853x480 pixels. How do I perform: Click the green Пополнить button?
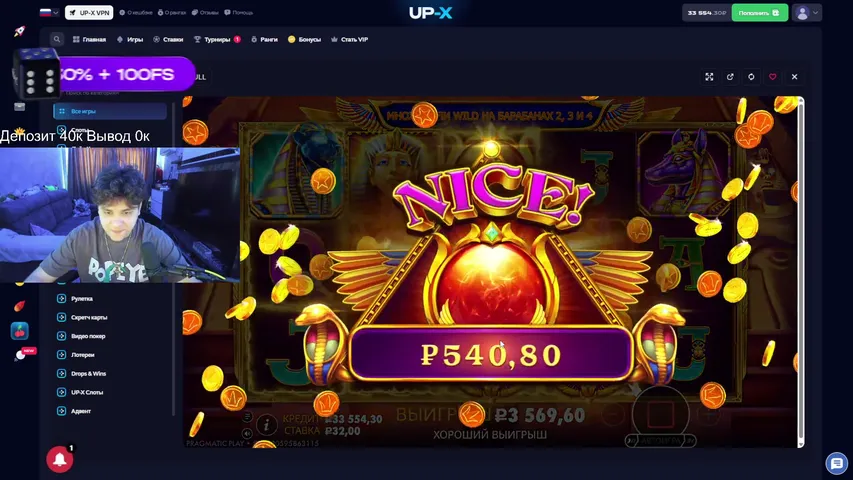759,13
